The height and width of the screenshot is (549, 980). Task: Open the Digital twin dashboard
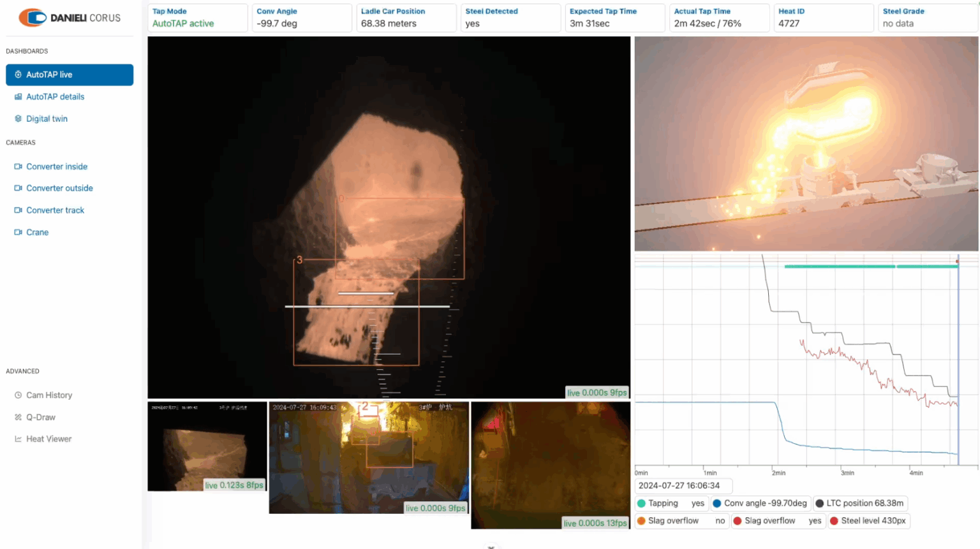coord(47,119)
